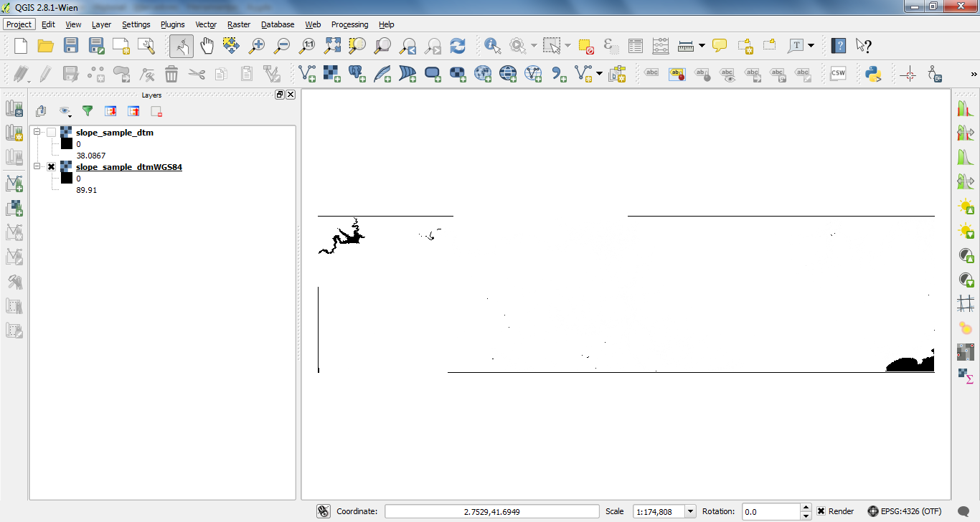Open the Settings menu
Viewport: 980px width, 522px height.
click(136, 24)
